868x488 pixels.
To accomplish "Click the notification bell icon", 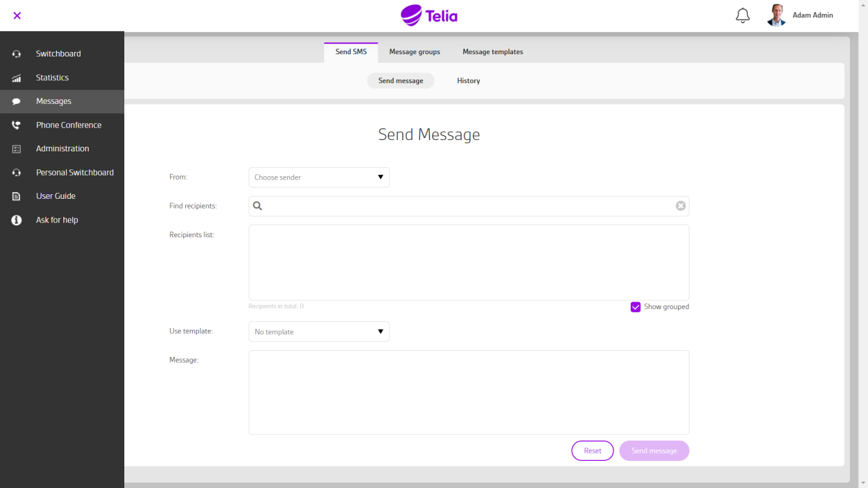I will pyautogui.click(x=743, y=15).
